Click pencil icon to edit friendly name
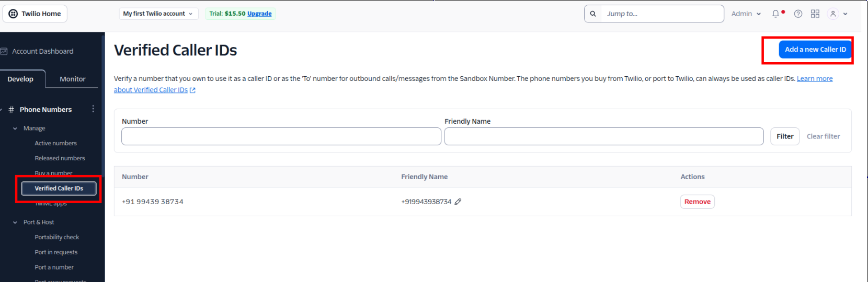This screenshot has height=282, width=868. click(458, 202)
